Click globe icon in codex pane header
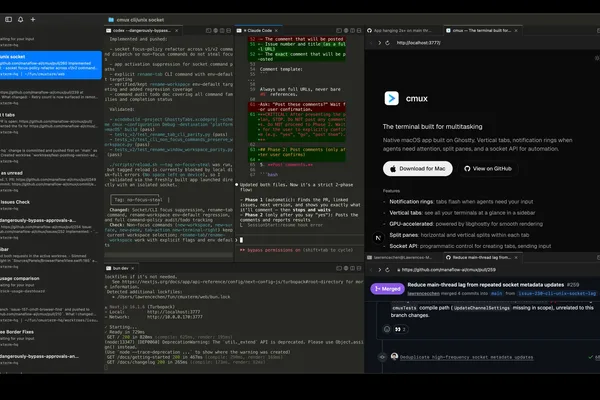Image resolution: width=600 pixels, height=400 pixels. (215, 31)
